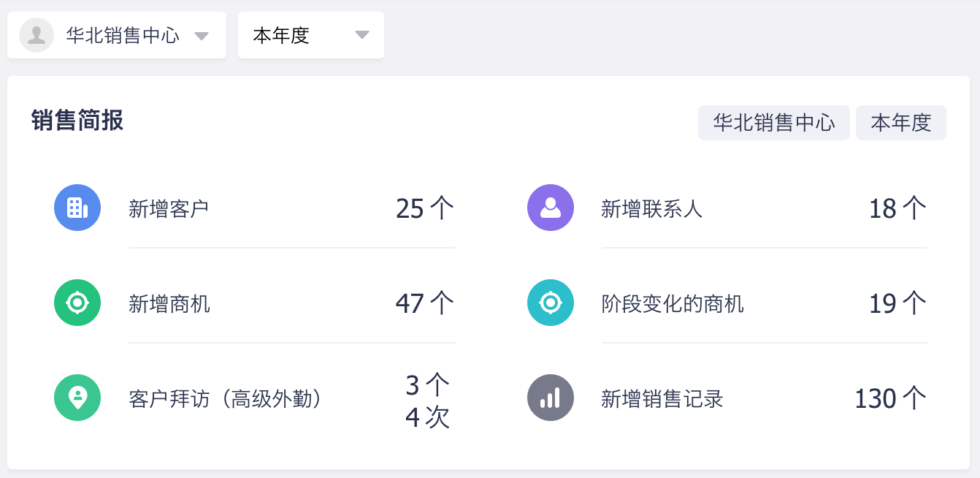Click the purple person icon for 新增联系人
Viewport: 980px width, 478px height.
[x=551, y=208]
